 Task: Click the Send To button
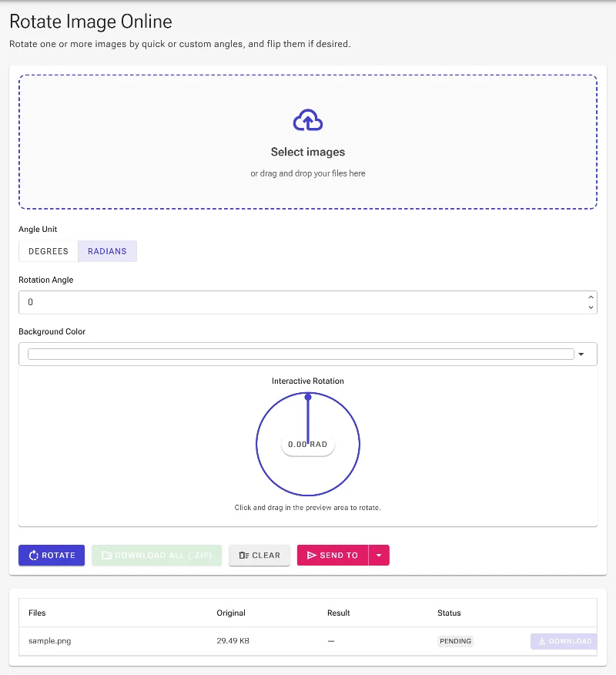click(x=333, y=556)
